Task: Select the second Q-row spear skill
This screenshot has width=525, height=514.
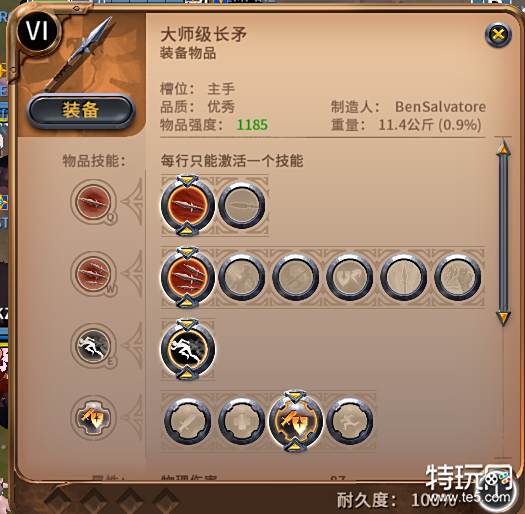Action: (x=241, y=205)
